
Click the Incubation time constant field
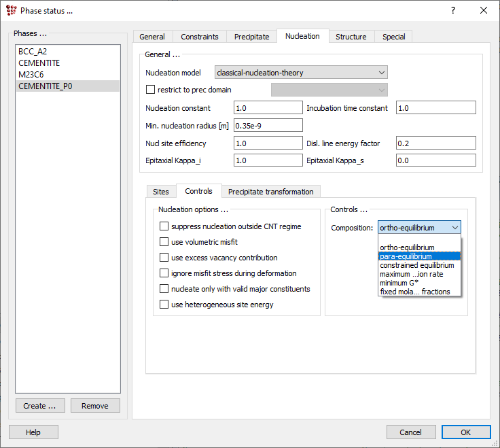coord(435,108)
